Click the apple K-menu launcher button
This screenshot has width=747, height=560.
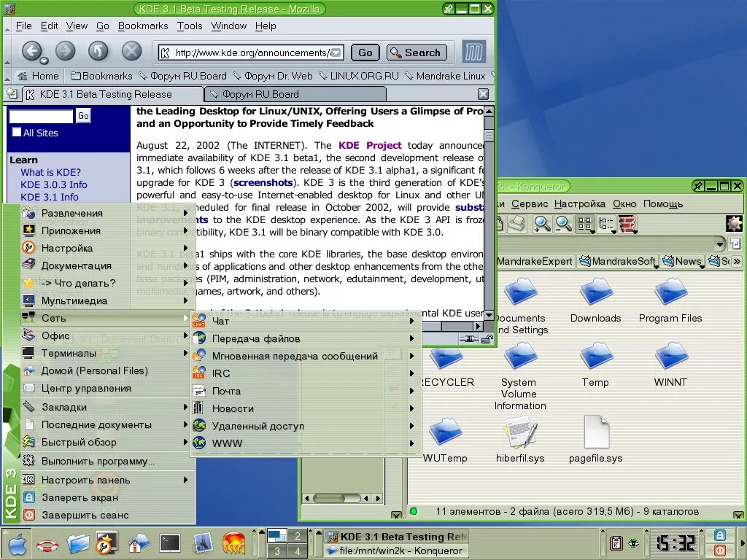pyautogui.click(x=18, y=544)
